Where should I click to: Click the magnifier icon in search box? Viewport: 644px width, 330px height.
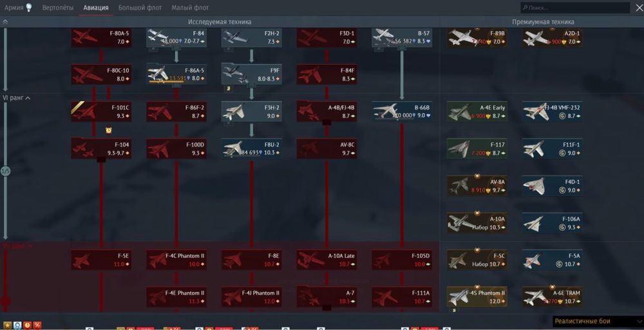point(525,8)
